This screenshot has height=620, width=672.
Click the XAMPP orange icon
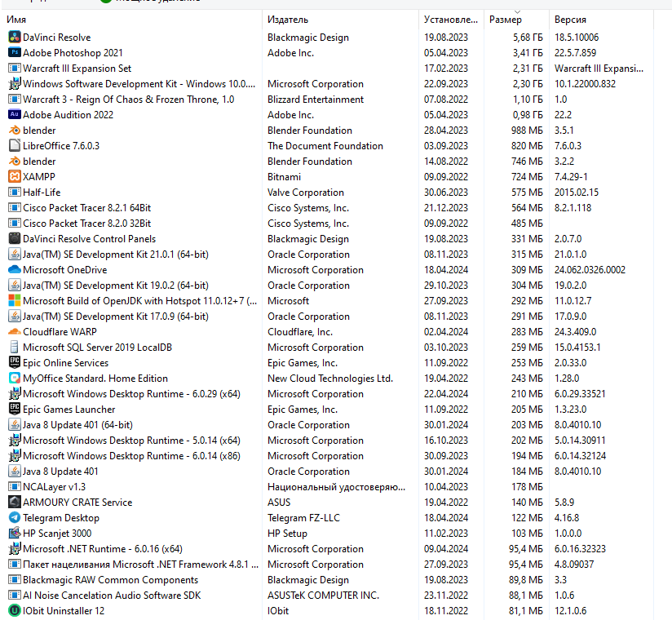[15, 177]
